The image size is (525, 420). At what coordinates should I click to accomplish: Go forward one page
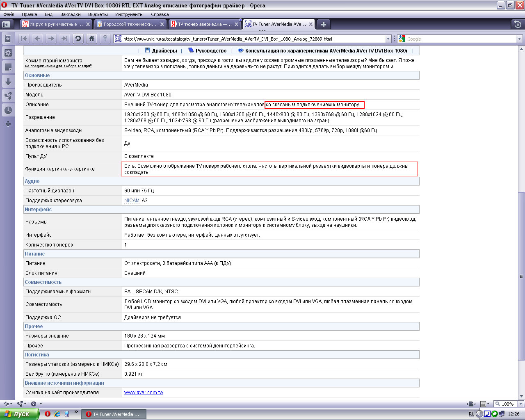[51, 39]
